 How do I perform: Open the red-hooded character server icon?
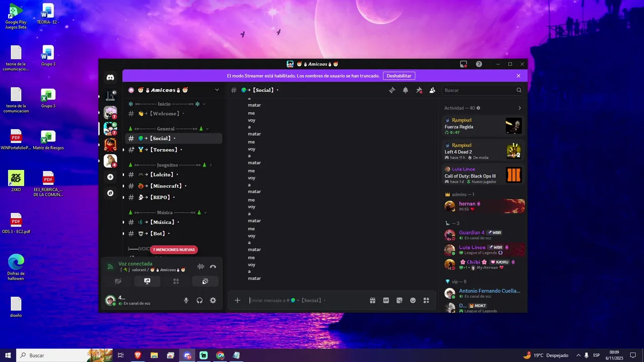click(x=110, y=144)
